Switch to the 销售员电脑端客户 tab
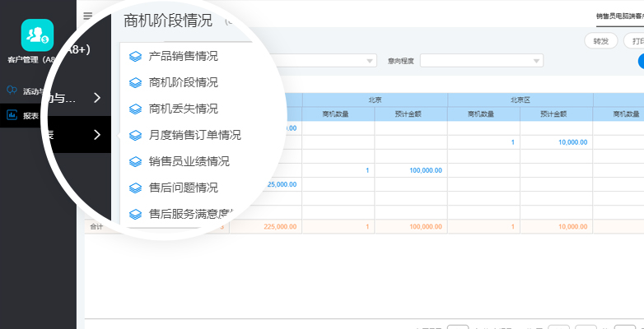Viewport: 644px width, 329px height. (619, 16)
